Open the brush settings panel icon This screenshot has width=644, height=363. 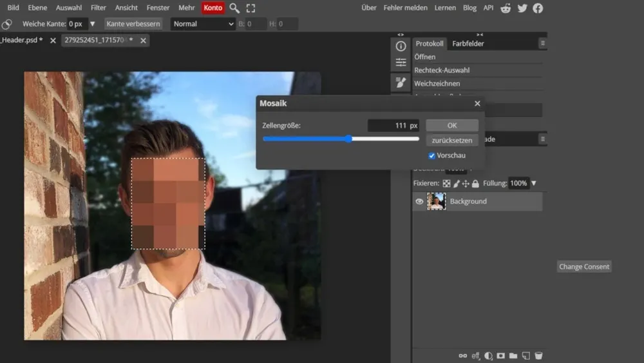[x=401, y=83]
